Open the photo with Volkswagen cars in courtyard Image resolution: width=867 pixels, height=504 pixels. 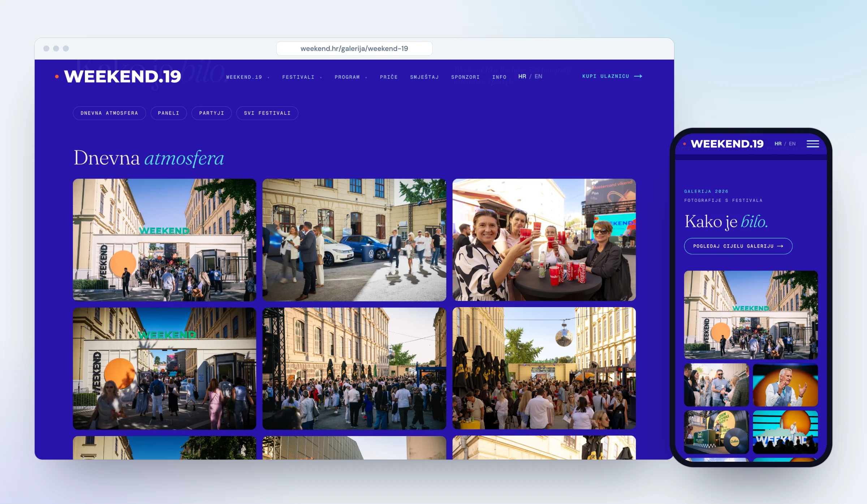[x=354, y=240]
